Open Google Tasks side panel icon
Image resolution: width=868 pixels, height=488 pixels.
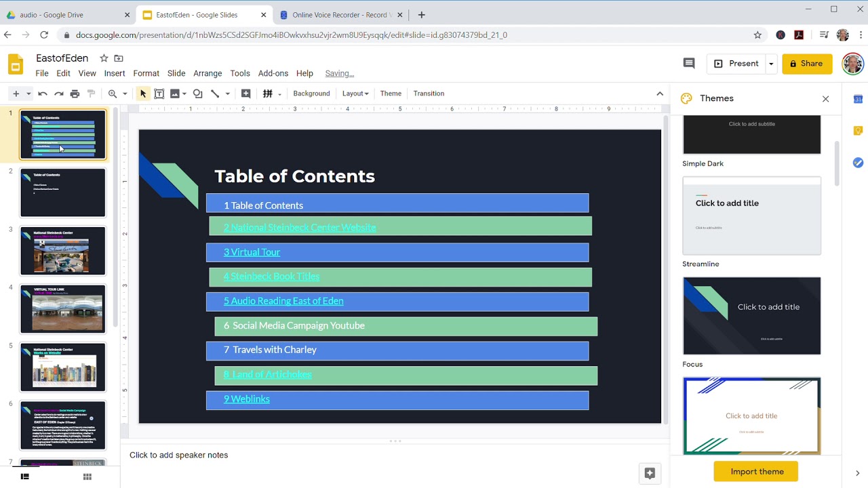858,163
